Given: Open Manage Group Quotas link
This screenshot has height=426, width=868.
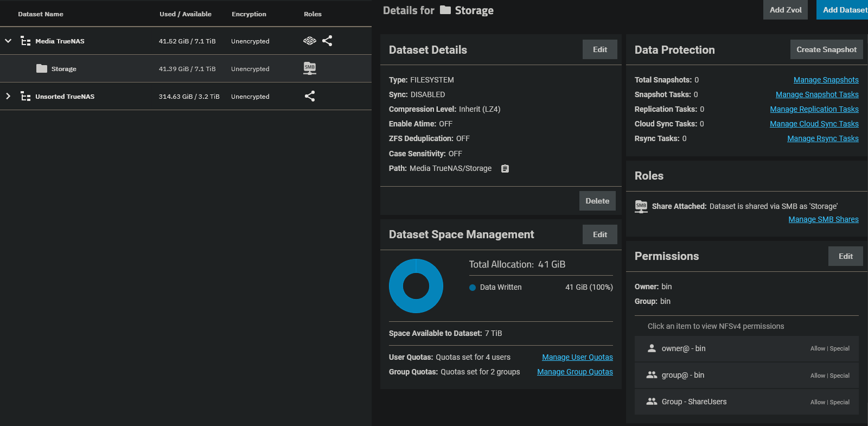Looking at the screenshot, I should [x=575, y=372].
